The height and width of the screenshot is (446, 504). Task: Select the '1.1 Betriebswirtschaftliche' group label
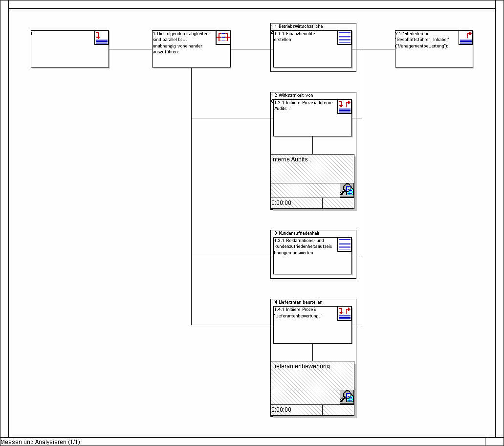pyautogui.click(x=297, y=26)
